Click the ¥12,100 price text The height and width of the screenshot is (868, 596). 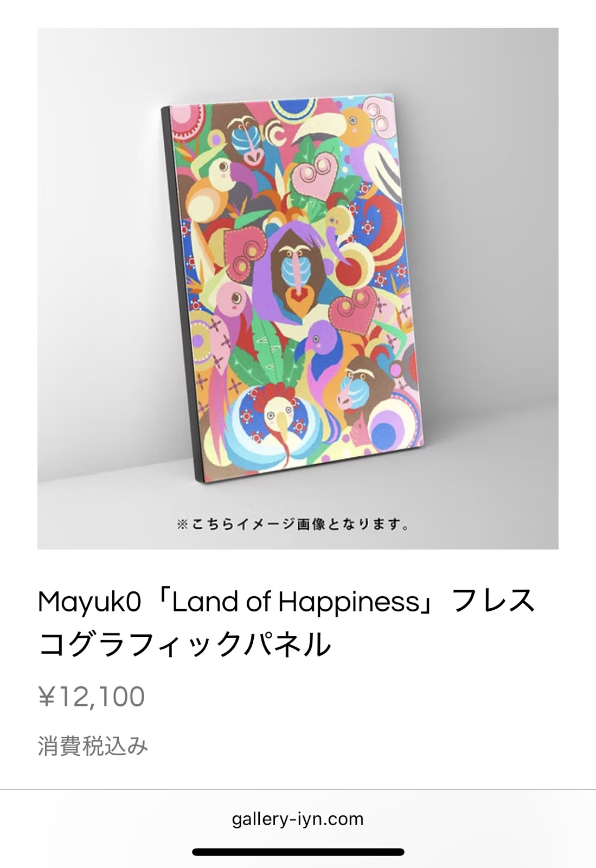coord(91,697)
